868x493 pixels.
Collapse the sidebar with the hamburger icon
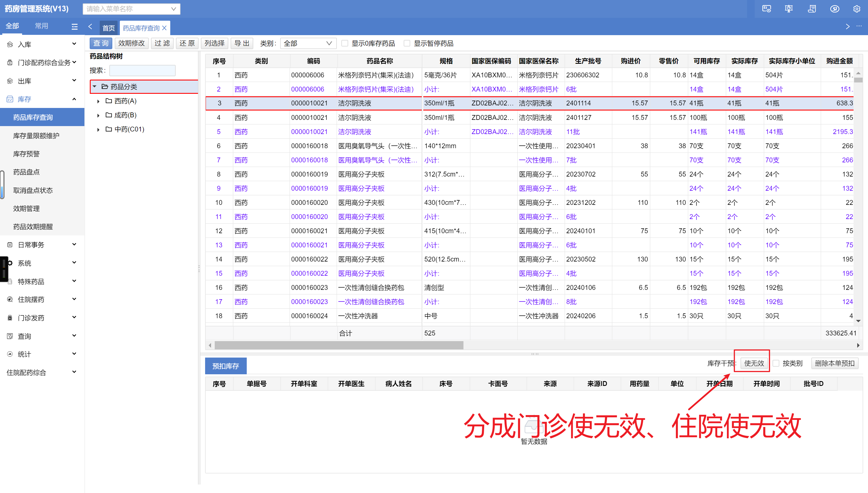75,26
